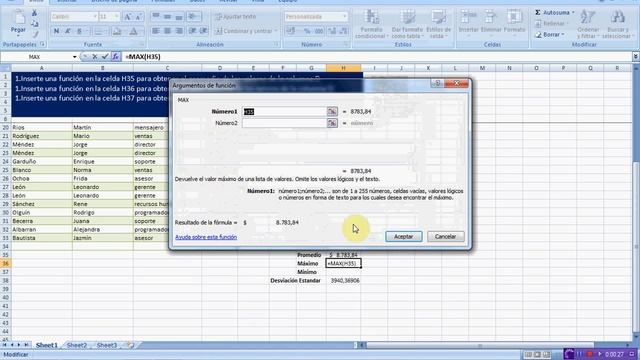Click the Portapapeles dialog launcher

tap(42, 44)
